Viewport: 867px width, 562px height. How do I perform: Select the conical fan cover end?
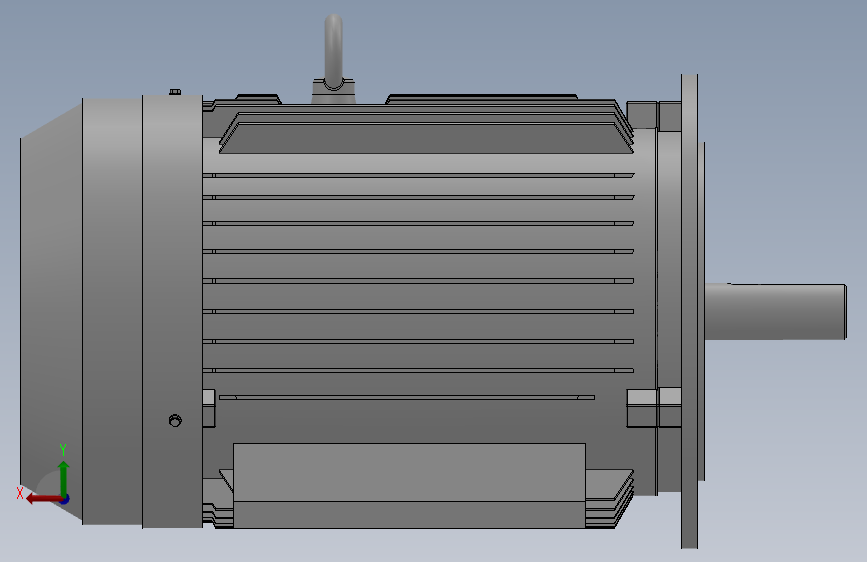point(51,311)
